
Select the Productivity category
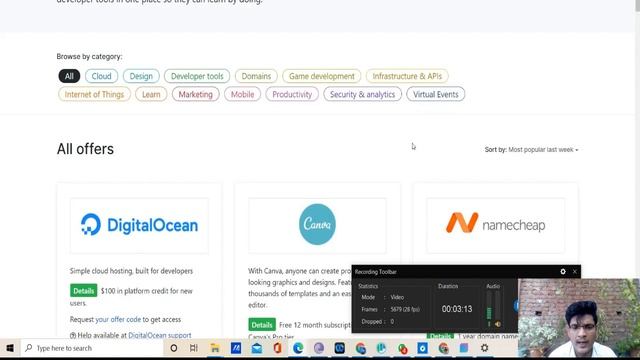click(292, 94)
